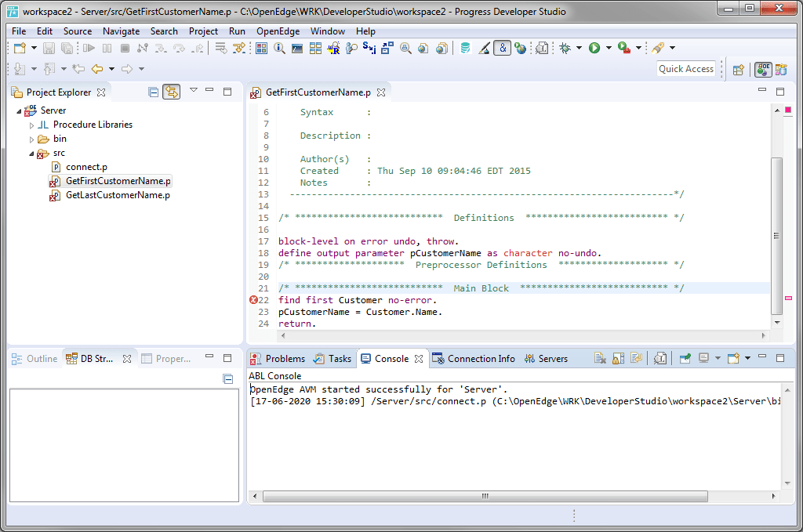Viewport: 803px width, 532px height.
Task: Open the Navigate menu
Action: [122, 31]
